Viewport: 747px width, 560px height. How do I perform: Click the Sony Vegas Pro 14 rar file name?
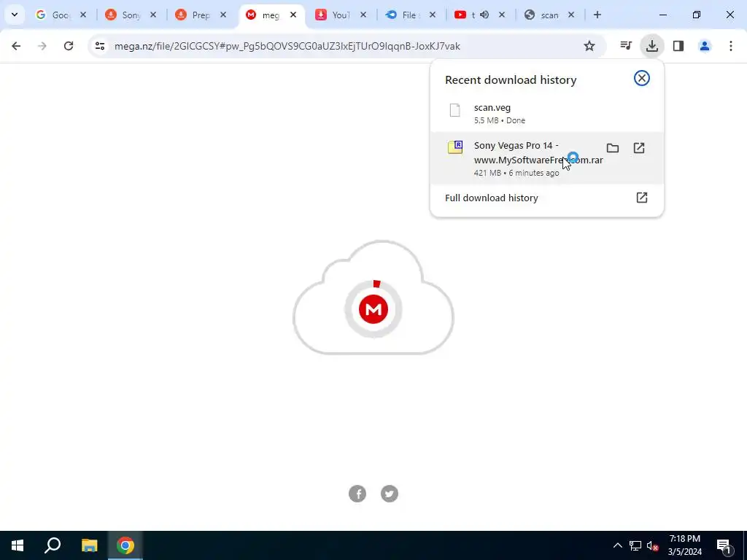[x=538, y=153]
